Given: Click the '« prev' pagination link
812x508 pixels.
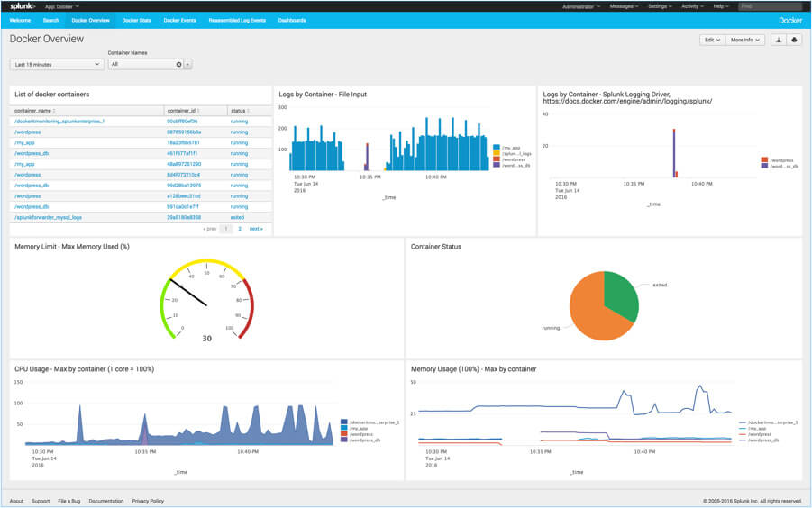Looking at the screenshot, I should pyautogui.click(x=210, y=229).
